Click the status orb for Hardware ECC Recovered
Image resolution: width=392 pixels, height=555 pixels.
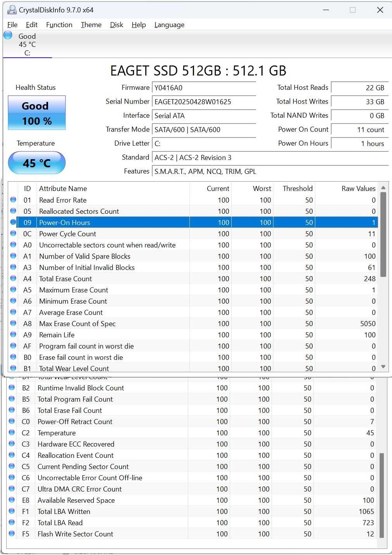(12, 444)
